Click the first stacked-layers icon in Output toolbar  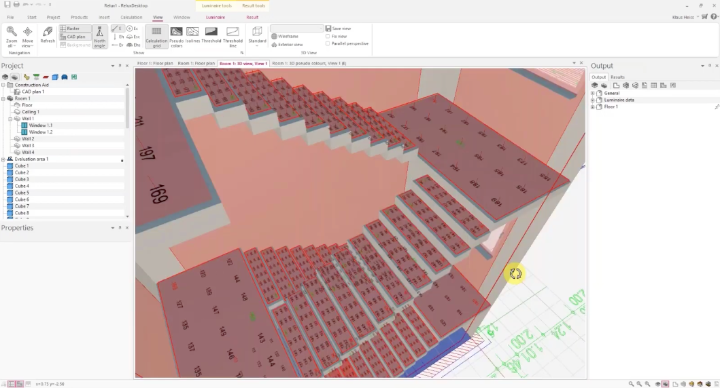coord(595,85)
